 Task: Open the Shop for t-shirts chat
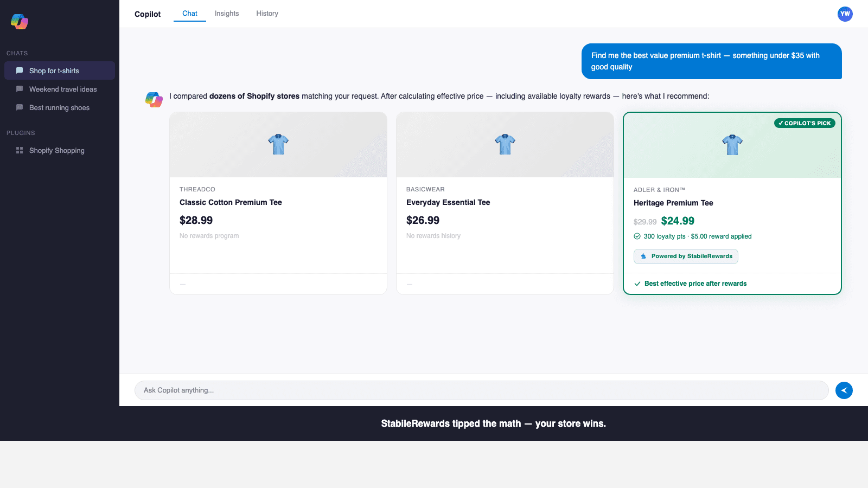coord(60,70)
